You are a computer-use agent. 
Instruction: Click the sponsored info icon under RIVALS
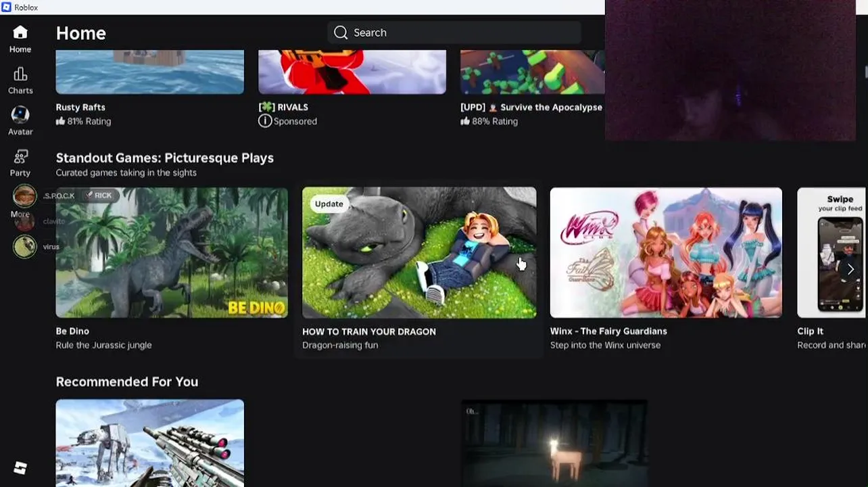265,121
